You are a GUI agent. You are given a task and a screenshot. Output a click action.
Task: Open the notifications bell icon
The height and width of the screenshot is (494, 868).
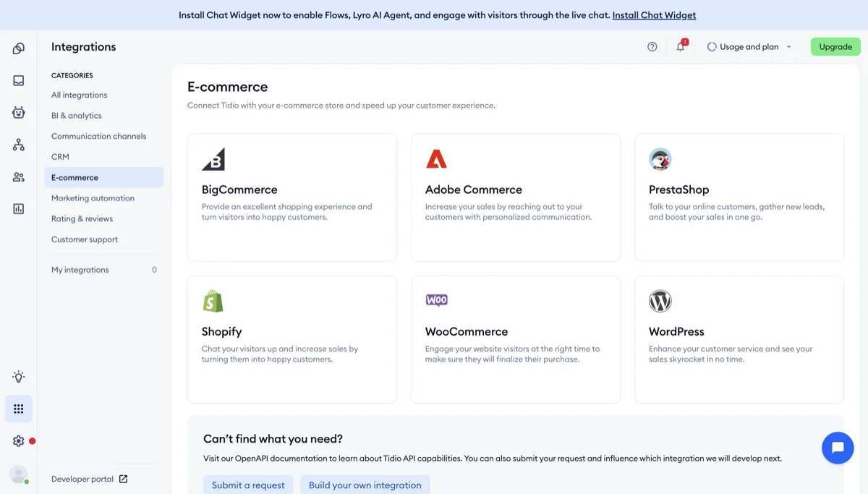pyautogui.click(x=681, y=46)
